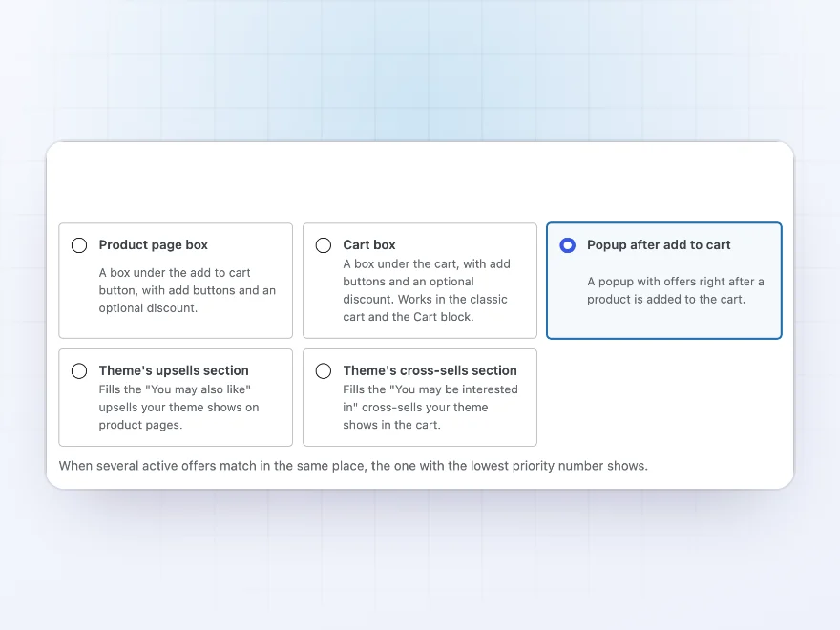Click the "Theme's upsells section" title
The width and height of the screenshot is (840, 630).
point(174,370)
